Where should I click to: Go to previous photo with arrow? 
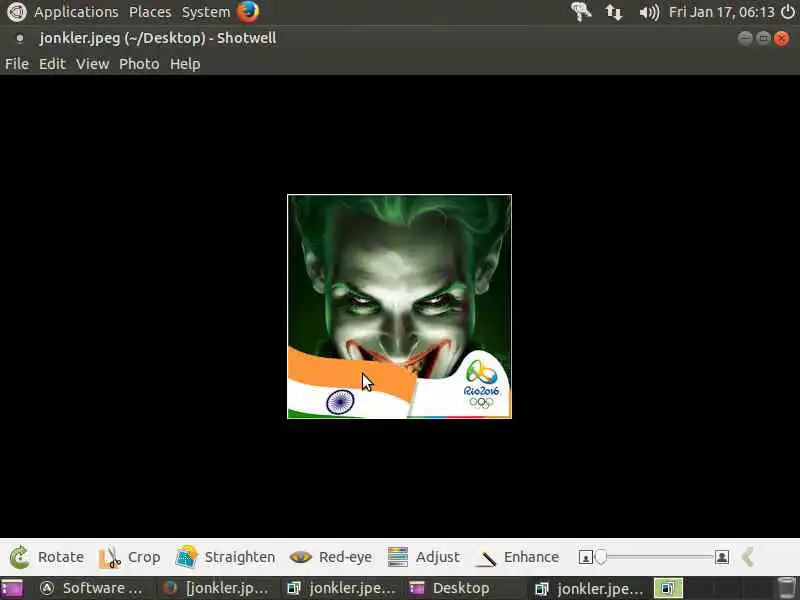(x=748, y=557)
